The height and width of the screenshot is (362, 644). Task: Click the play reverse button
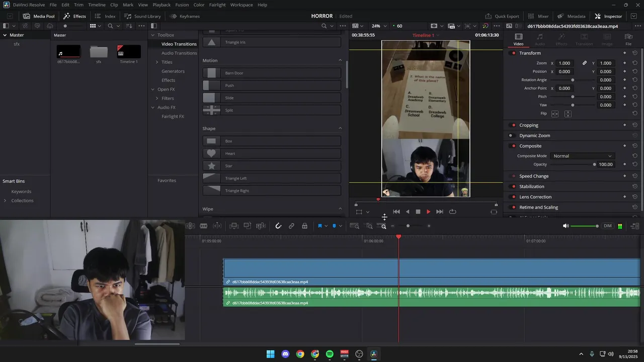408,212
